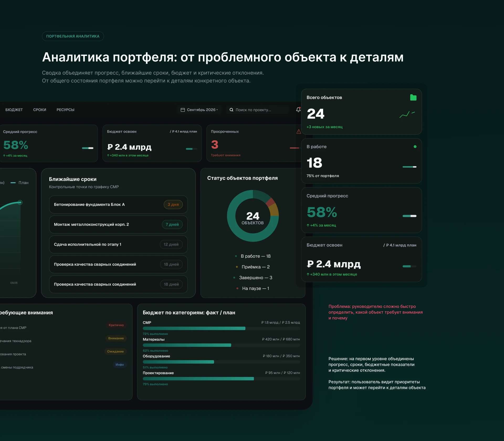The width and height of the screenshot is (504, 441).
Task: Click the warning triangle icon in Просроченных card
Action: 298,132
